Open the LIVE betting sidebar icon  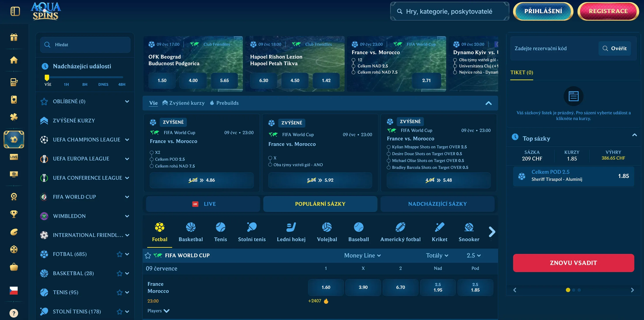click(14, 157)
